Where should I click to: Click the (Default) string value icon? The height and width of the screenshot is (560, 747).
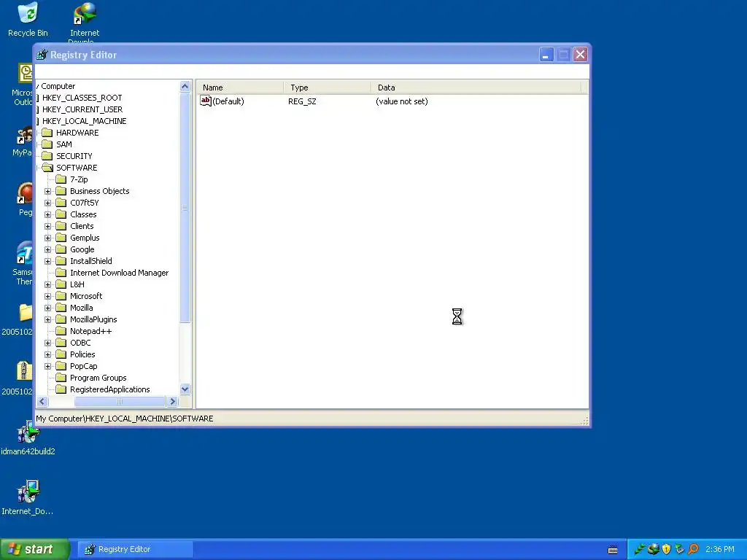(205, 101)
